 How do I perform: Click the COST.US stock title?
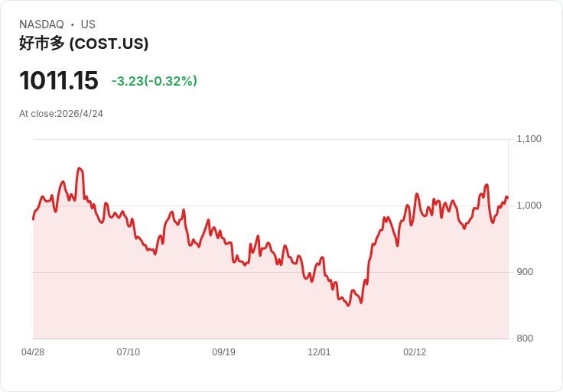click(x=83, y=44)
